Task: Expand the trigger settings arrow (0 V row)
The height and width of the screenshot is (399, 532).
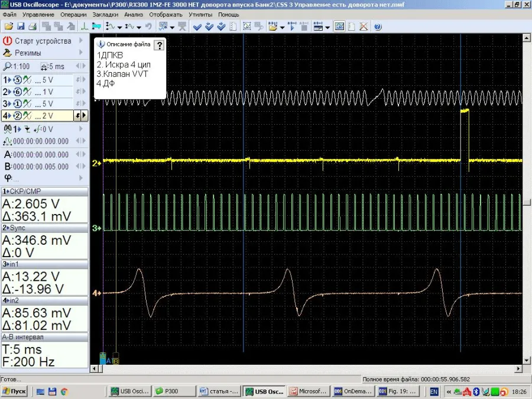Action: (x=81, y=129)
